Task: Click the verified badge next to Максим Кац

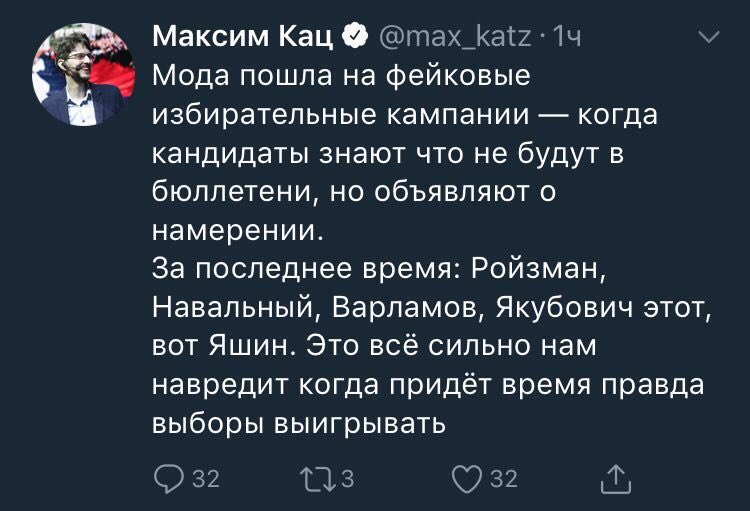Action: click(353, 38)
